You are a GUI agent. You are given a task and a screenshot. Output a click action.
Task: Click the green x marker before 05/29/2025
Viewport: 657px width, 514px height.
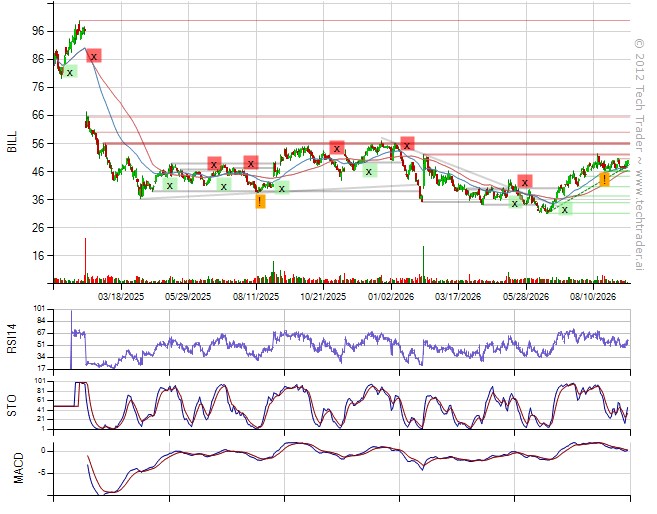click(169, 185)
